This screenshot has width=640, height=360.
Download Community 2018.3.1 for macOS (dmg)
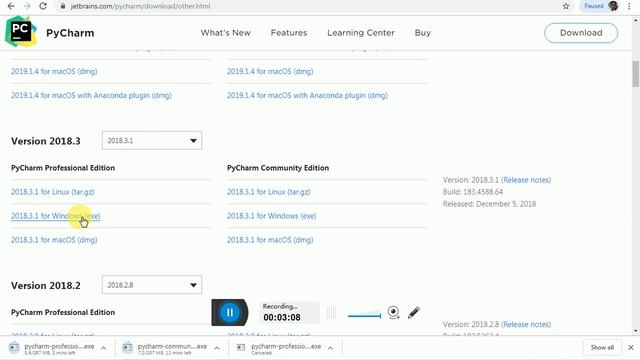(x=270, y=240)
